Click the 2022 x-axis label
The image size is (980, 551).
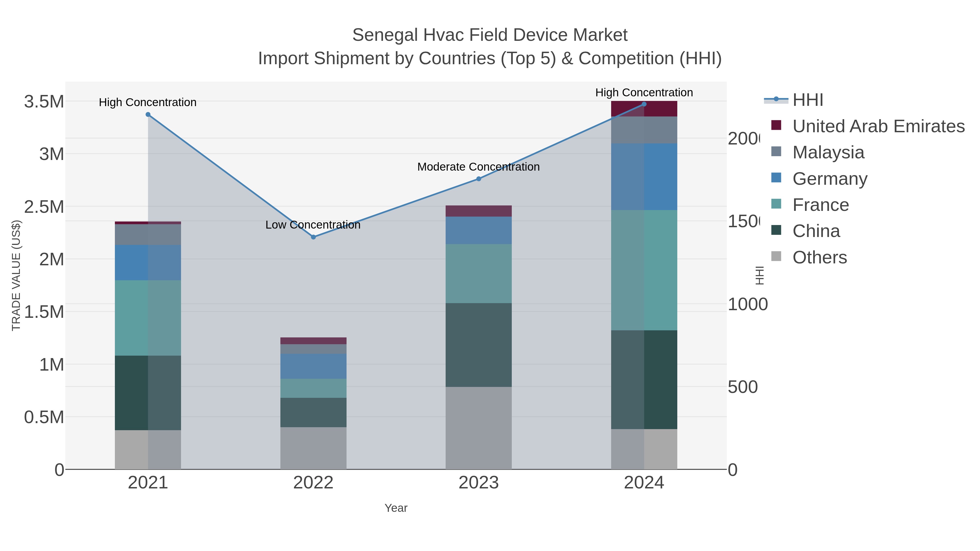pyautogui.click(x=314, y=483)
